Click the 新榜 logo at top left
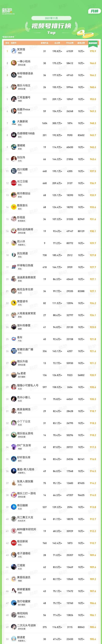Viewport: 102px width, 644px height. pyautogui.click(x=8, y=11)
